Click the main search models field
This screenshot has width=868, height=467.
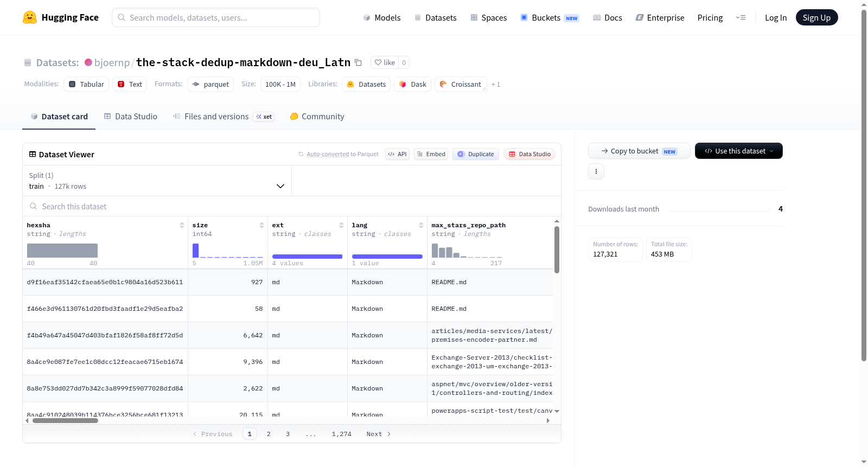click(x=216, y=17)
